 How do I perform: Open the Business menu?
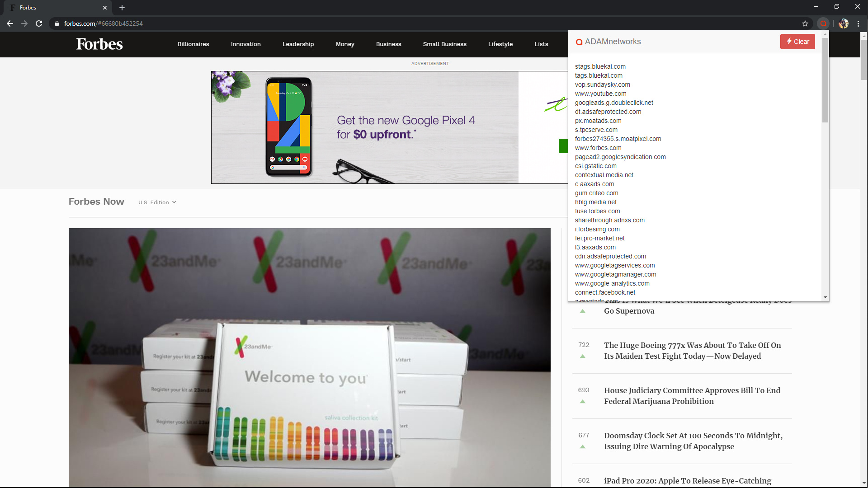389,44
